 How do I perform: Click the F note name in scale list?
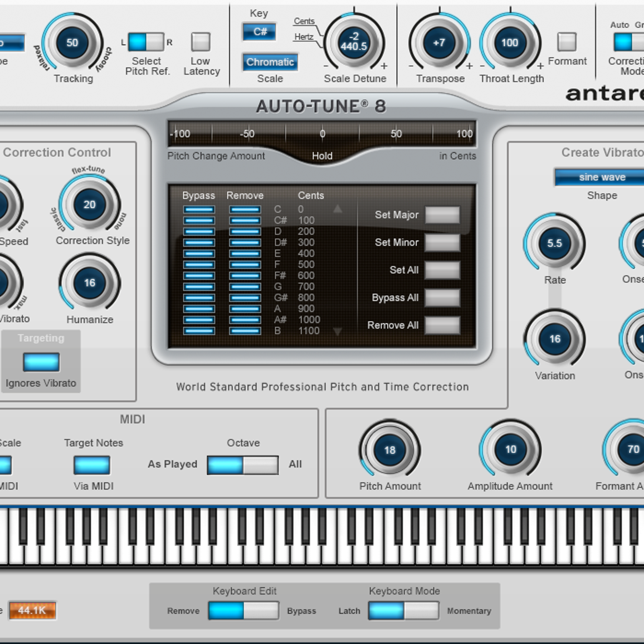(277, 264)
